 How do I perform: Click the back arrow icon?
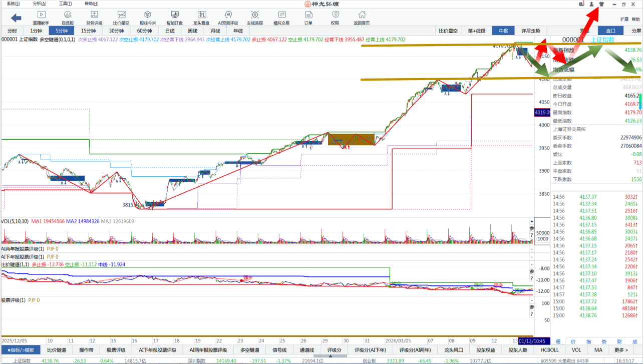[x=16, y=18]
